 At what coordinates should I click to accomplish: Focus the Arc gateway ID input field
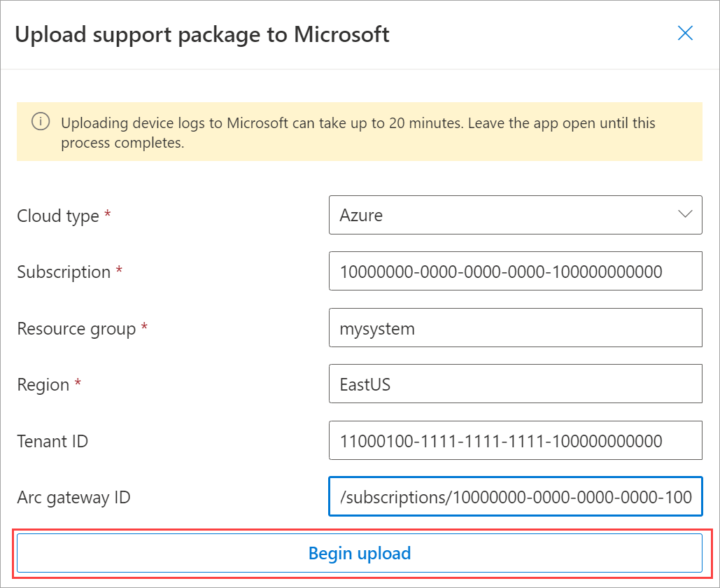(515, 497)
